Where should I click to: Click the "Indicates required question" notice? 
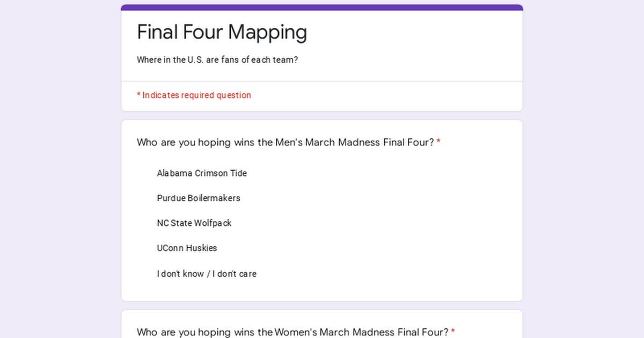(194, 95)
